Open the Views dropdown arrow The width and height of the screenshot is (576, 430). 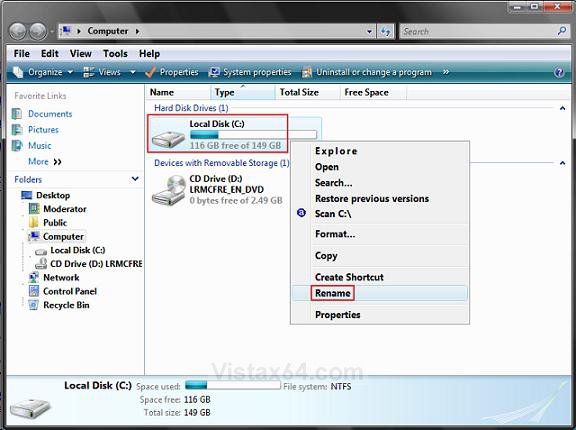[133, 72]
